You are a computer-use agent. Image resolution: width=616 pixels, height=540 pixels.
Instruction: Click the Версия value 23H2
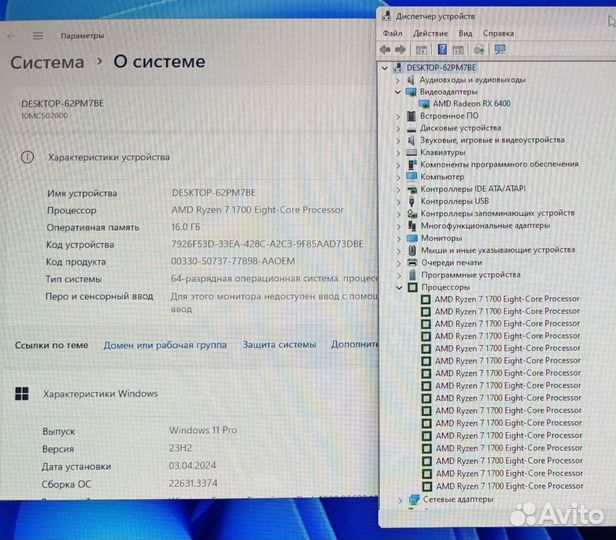tap(180, 448)
